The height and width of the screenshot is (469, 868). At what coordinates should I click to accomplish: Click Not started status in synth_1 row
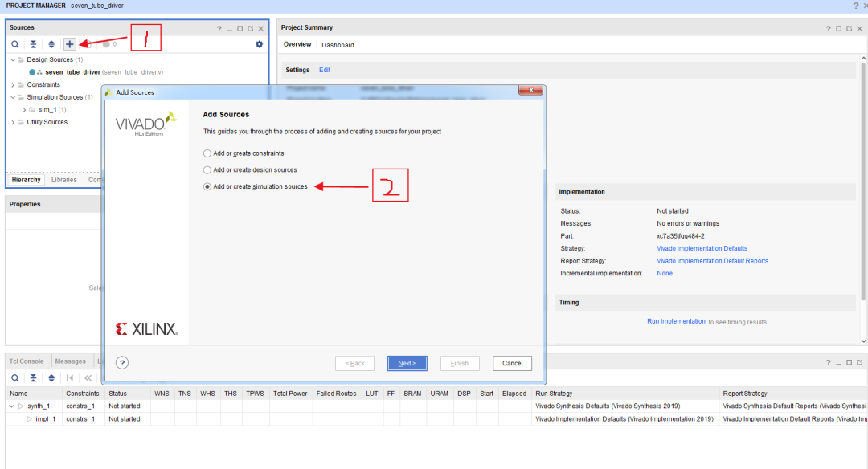[124, 406]
